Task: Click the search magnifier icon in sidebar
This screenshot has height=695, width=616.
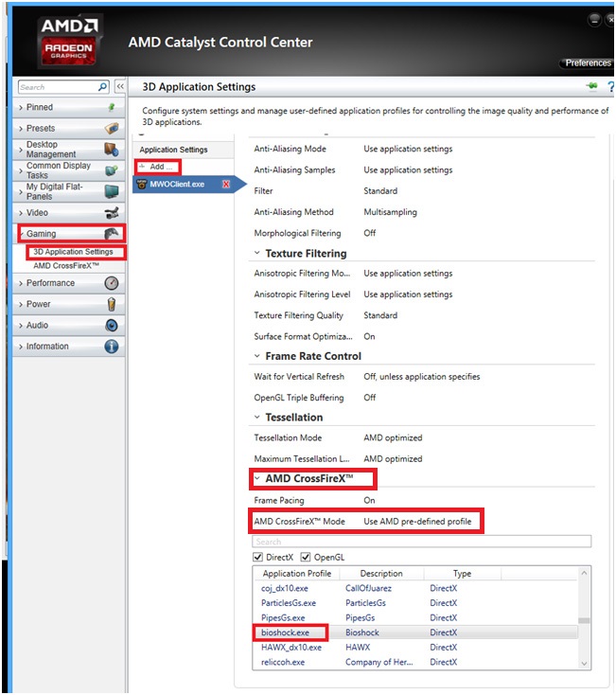Action: point(102,87)
